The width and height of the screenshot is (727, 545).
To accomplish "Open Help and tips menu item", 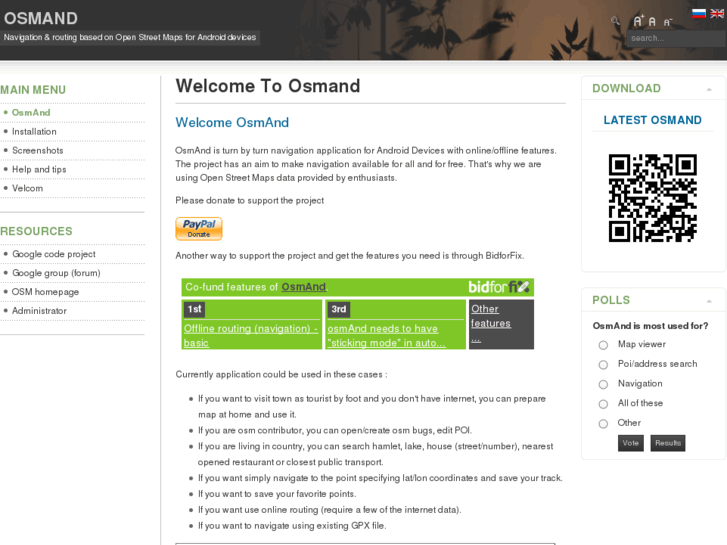I will click(x=39, y=169).
